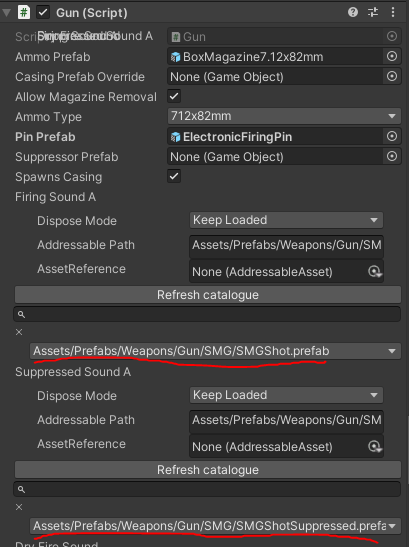Open Suppressed Sound A AssetReference picker
409x547 pixels.
click(375, 447)
